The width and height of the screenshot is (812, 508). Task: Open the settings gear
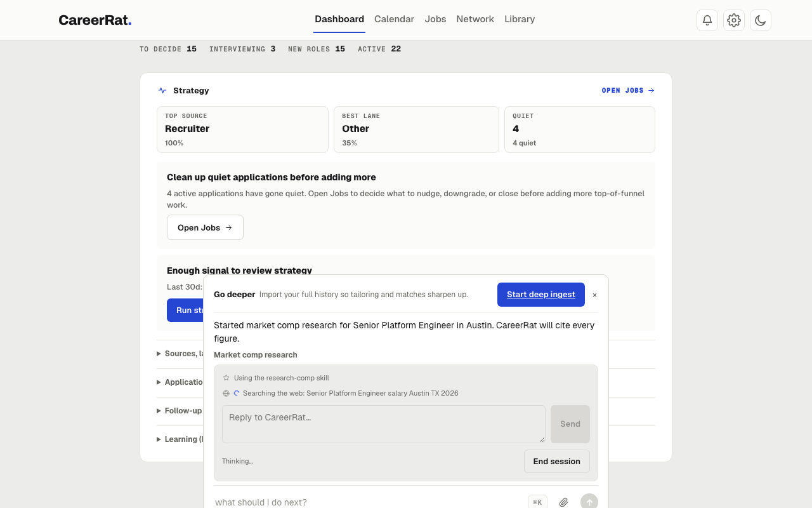pyautogui.click(x=734, y=20)
